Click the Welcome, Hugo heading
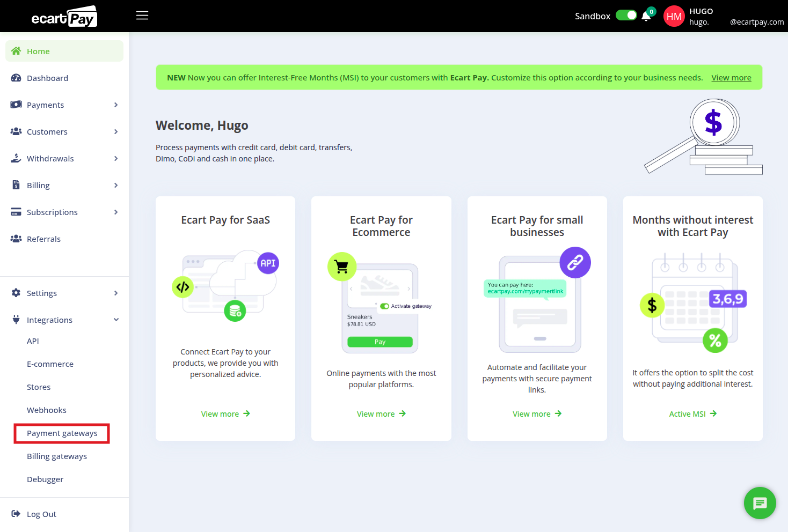This screenshot has height=532, width=788. (x=202, y=125)
